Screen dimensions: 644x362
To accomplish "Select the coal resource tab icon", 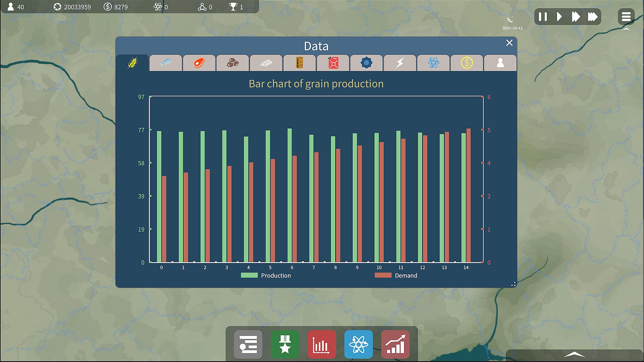I will pos(232,63).
